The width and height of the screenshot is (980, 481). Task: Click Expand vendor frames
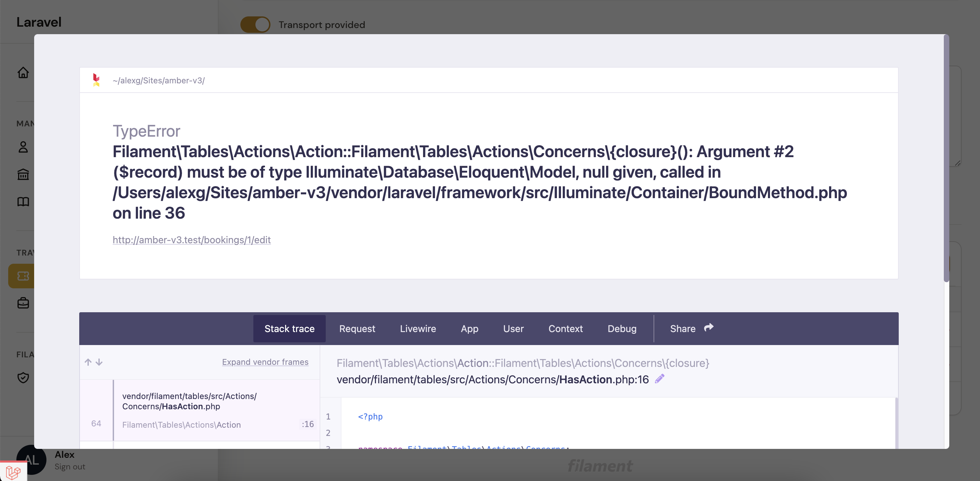(x=265, y=362)
